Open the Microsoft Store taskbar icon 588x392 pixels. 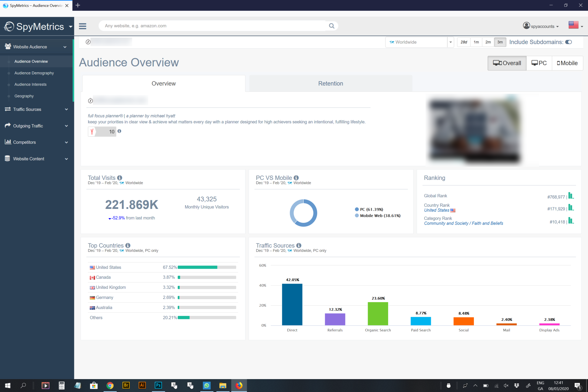pyautogui.click(x=94, y=386)
